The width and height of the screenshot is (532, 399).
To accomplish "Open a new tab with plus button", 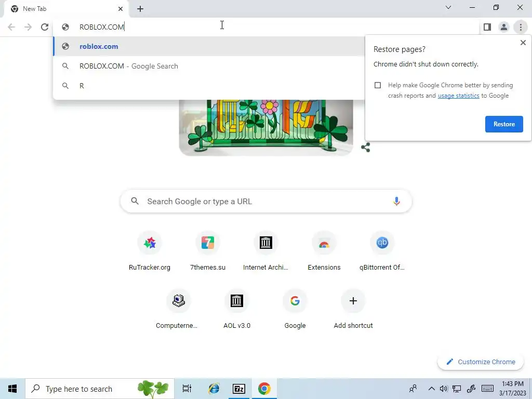I will (x=140, y=9).
